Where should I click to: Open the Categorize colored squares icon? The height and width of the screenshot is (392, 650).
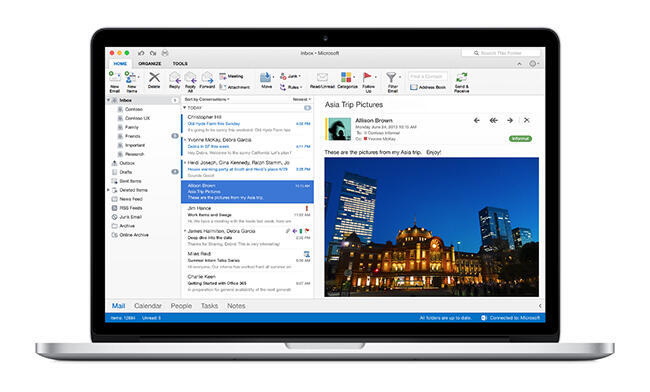click(347, 77)
